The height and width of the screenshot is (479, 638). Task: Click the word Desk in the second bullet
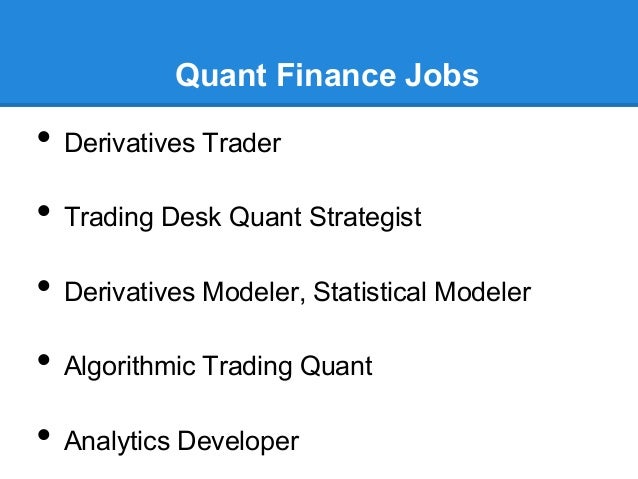[x=191, y=217]
